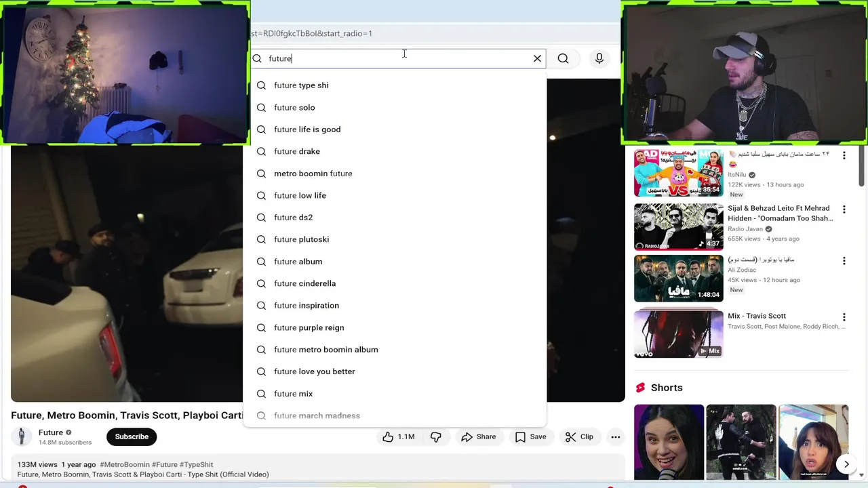Image resolution: width=868 pixels, height=488 pixels.
Task: Click #MetroBoomin hashtag in description
Action: pos(124,465)
